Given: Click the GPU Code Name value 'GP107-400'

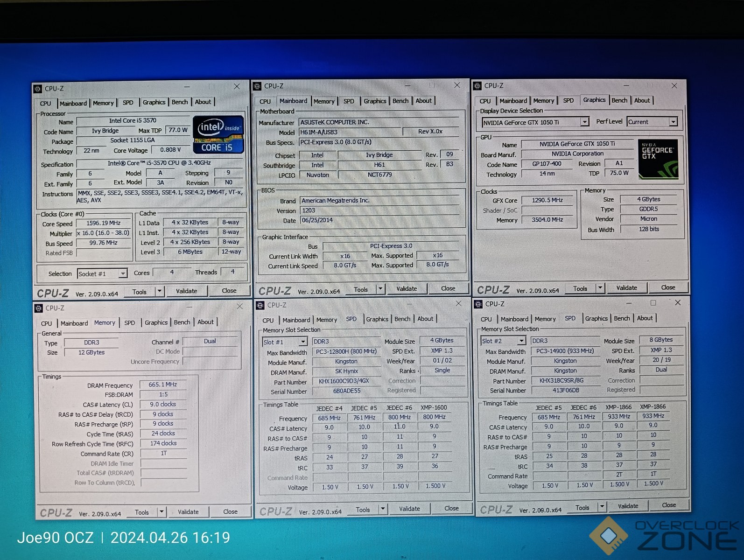Looking at the screenshot, I should click(x=547, y=164).
